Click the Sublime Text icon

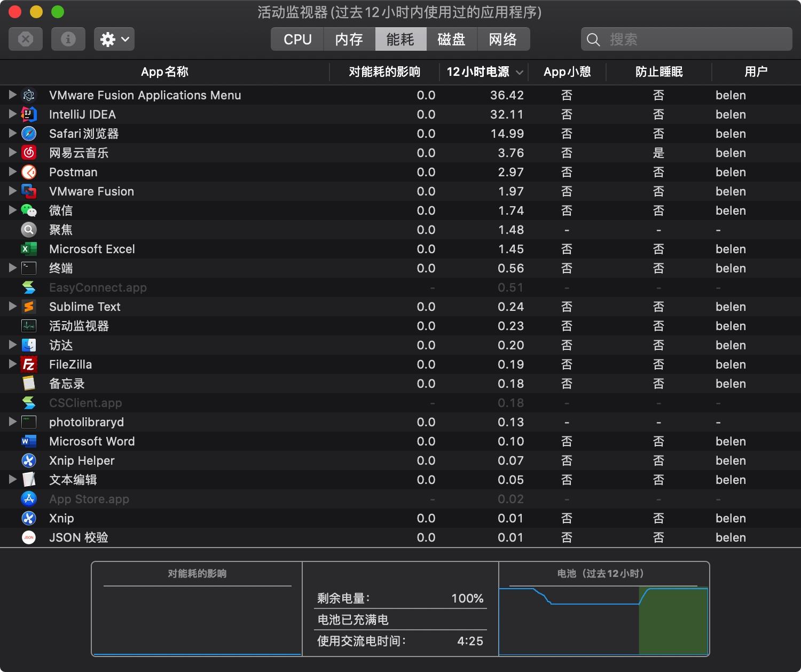tap(29, 307)
